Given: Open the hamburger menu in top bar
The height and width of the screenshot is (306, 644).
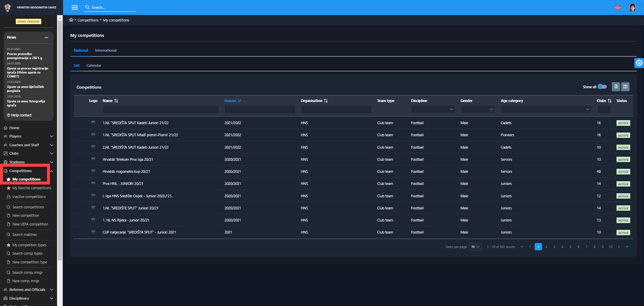Looking at the screenshot, I should 74,7.
